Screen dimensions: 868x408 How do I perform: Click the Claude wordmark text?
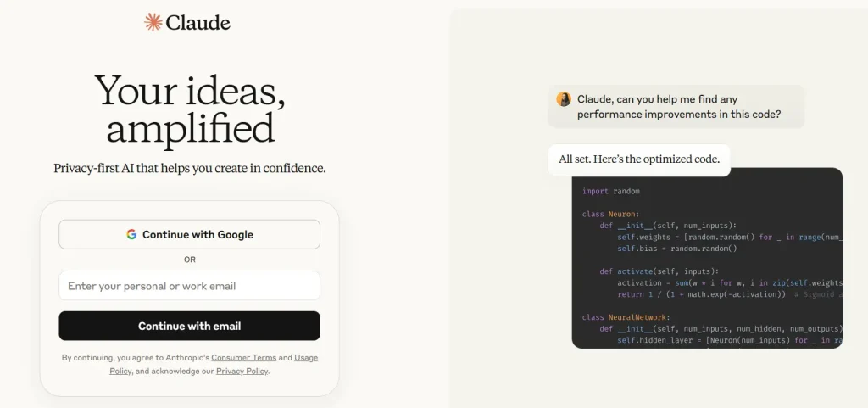(x=198, y=23)
